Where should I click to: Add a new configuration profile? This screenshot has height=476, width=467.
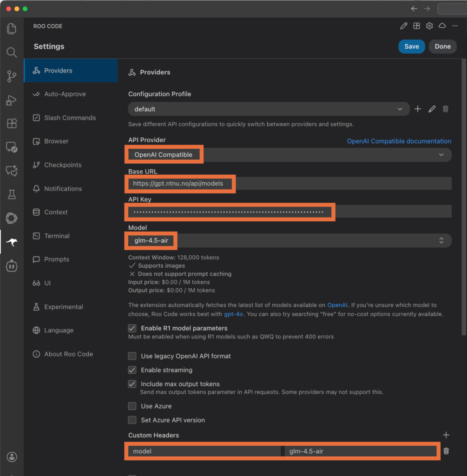point(418,109)
